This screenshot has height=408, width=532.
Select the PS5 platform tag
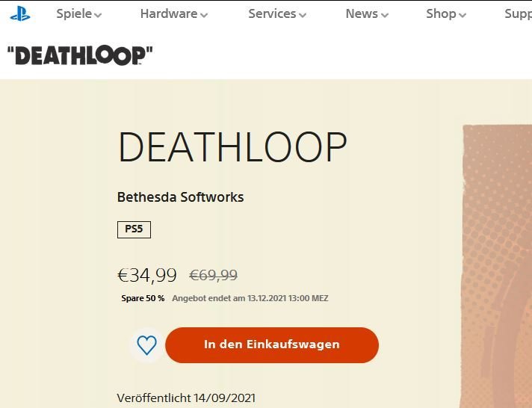[x=134, y=229]
